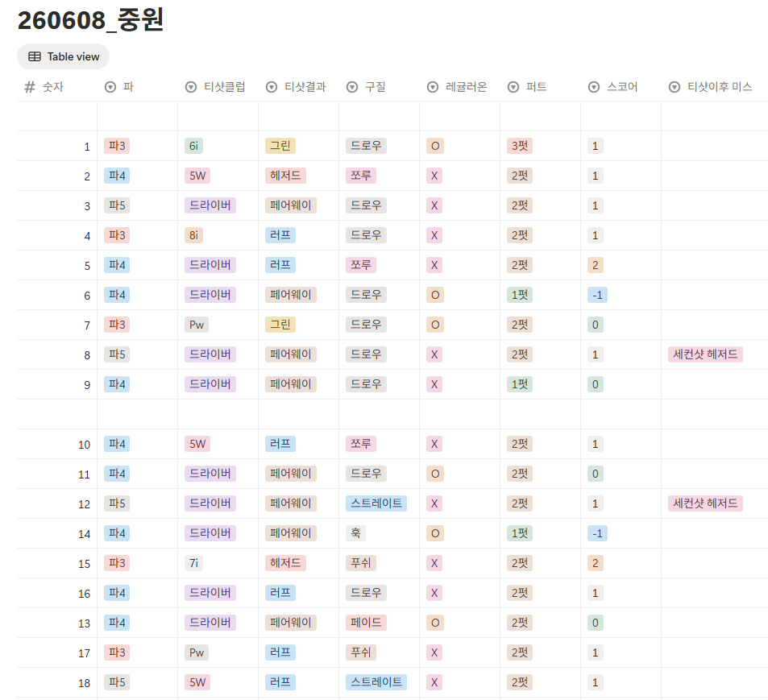Click the 페어웨이 tag in row 11
Screen dimensions: 768x700
[291, 474]
